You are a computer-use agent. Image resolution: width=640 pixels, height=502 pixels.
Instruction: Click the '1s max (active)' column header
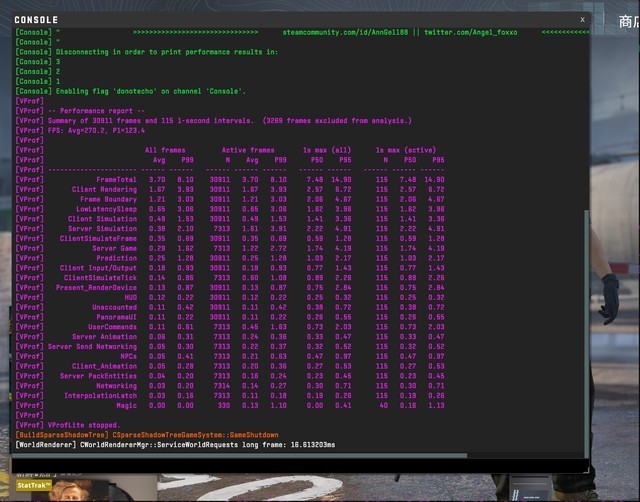pos(406,150)
